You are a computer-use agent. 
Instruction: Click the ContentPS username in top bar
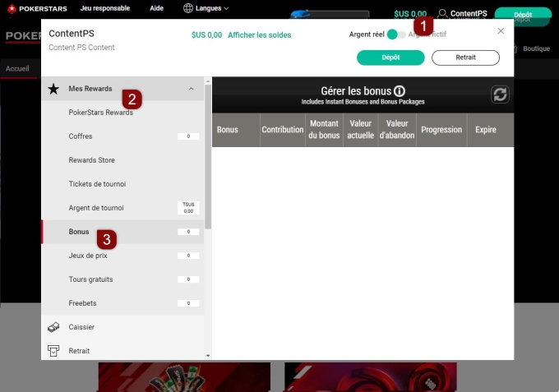469,13
